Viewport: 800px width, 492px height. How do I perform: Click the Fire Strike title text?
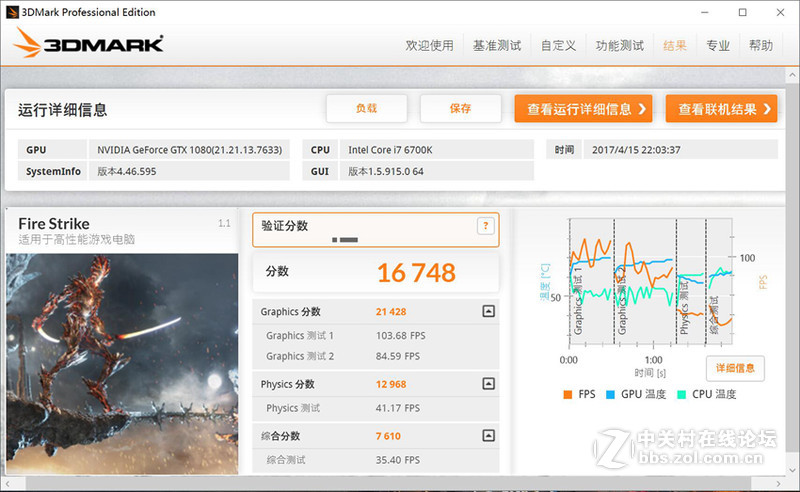[x=54, y=224]
